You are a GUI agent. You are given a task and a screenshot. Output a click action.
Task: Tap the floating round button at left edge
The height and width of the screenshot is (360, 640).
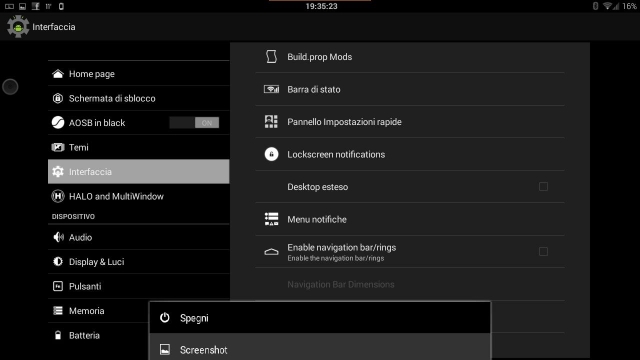pyautogui.click(x=10, y=87)
